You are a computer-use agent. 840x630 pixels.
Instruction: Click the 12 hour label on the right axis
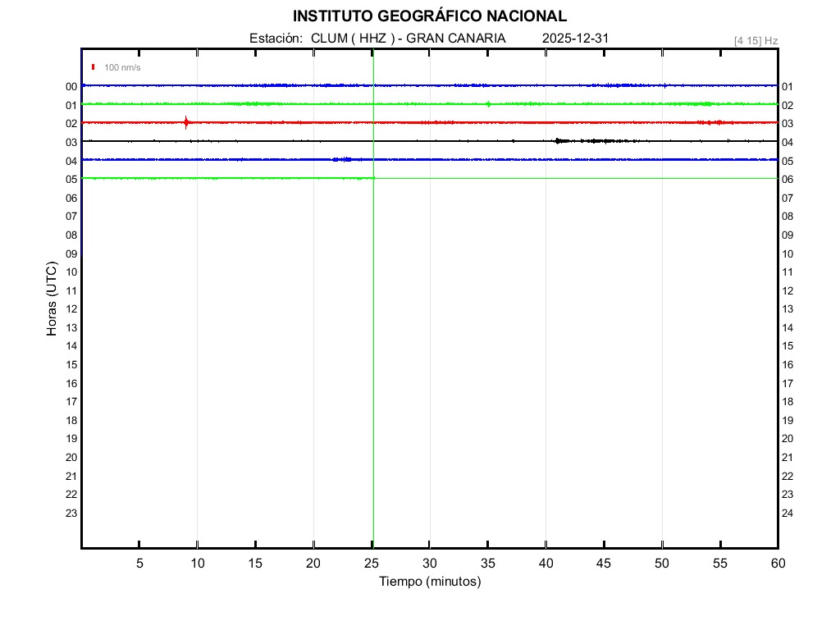(787, 291)
